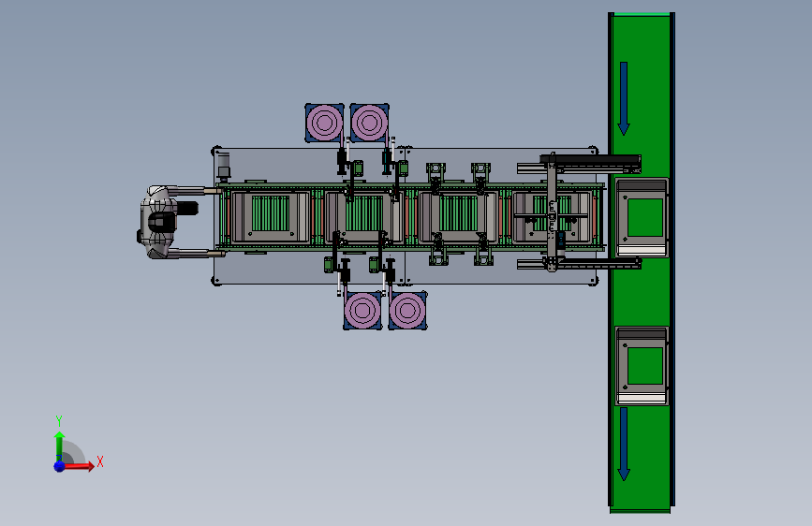Click the red X axis of the triad
Viewport: 812px width, 526px height.
tap(78, 466)
